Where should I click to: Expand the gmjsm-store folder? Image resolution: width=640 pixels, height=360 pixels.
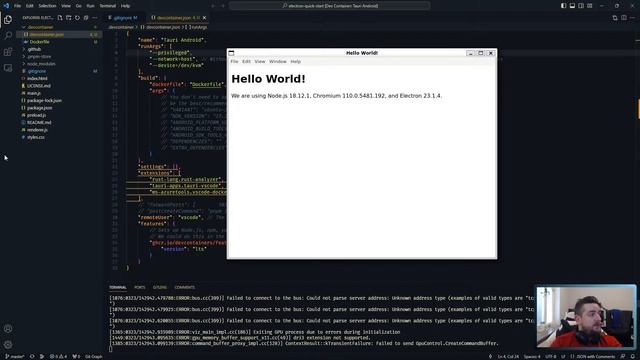click(39, 56)
